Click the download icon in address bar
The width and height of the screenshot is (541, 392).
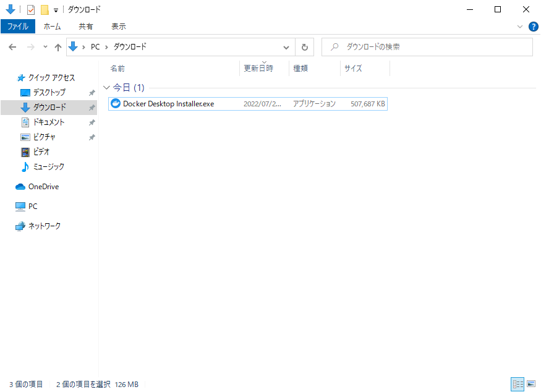point(73,46)
